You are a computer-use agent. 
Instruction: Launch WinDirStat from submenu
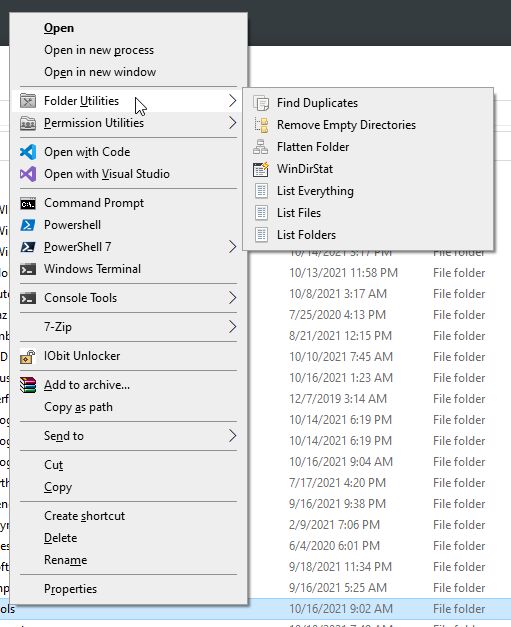(305, 169)
